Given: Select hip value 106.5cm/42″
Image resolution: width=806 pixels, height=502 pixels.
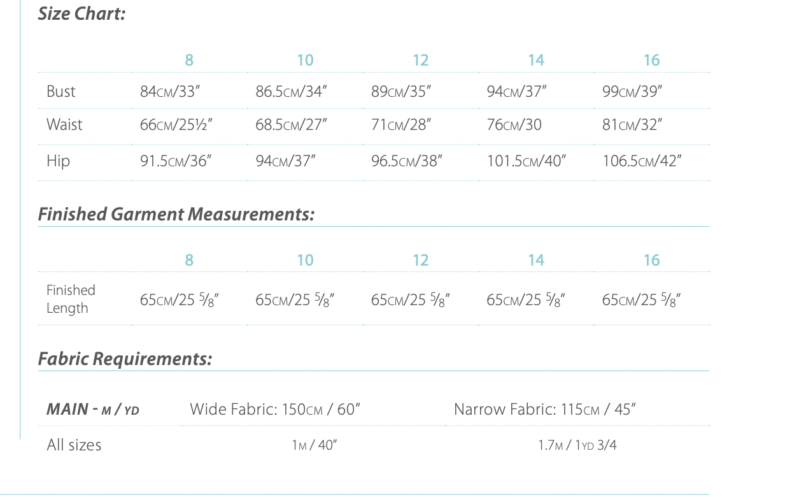Looking at the screenshot, I should (x=645, y=161).
